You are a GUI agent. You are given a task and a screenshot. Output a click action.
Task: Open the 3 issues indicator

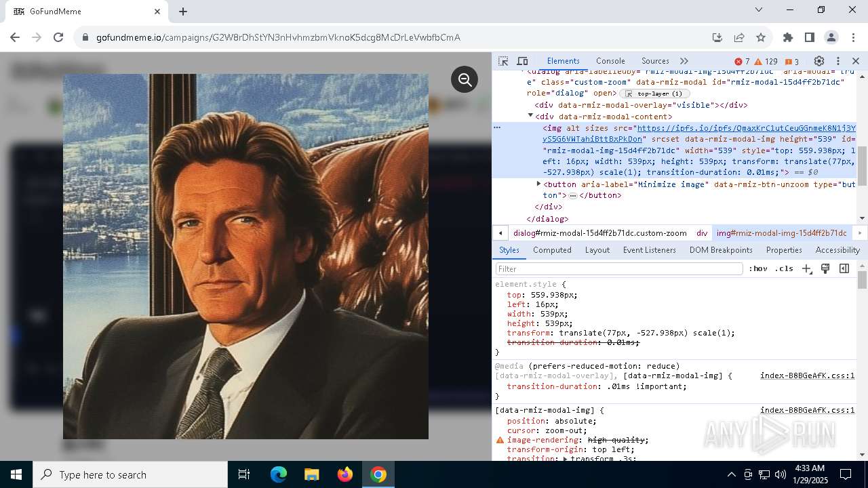(x=792, y=61)
